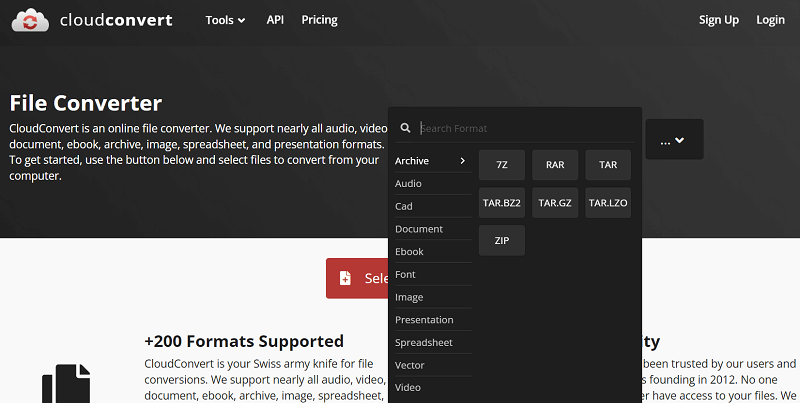Screen dimensions: 800x403
Task: Open the Document format category
Action: pyautogui.click(x=419, y=229)
